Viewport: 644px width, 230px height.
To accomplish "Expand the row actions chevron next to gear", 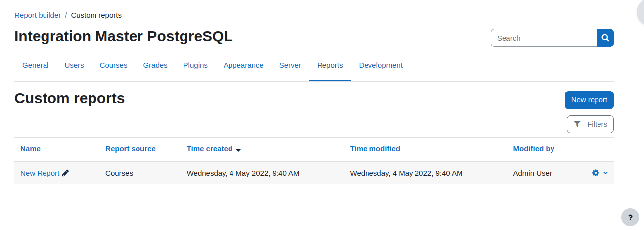I will [x=605, y=173].
